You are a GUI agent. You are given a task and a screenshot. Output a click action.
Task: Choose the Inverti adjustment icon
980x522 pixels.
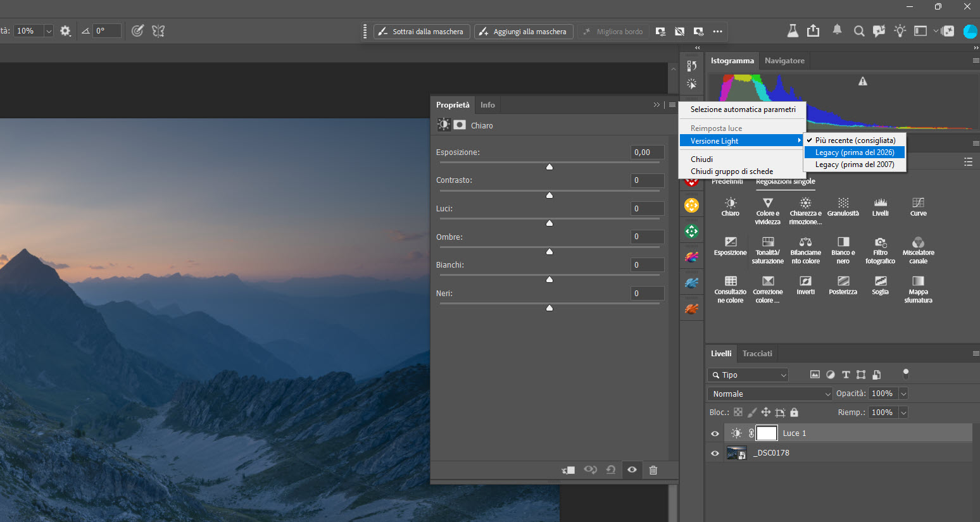pos(805,285)
